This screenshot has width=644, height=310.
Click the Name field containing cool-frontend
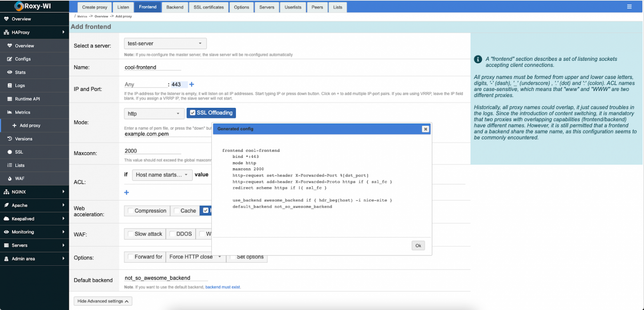[153, 67]
